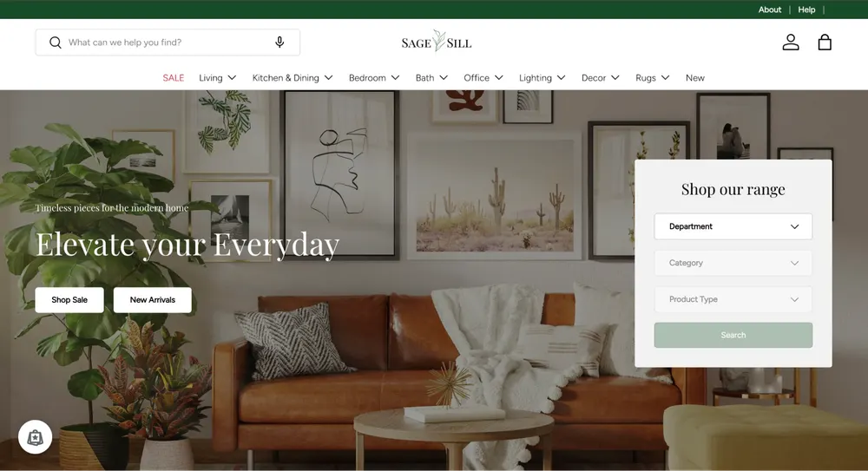Open the rewards bag badge icon
This screenshot has width=868, height=471.
(35, 437)
